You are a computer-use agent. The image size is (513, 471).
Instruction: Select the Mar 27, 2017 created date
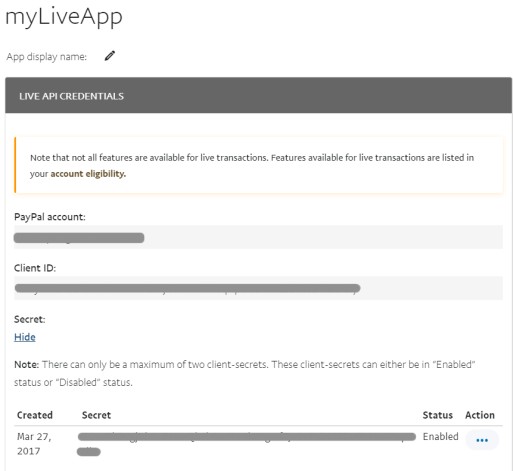point(34,444)
